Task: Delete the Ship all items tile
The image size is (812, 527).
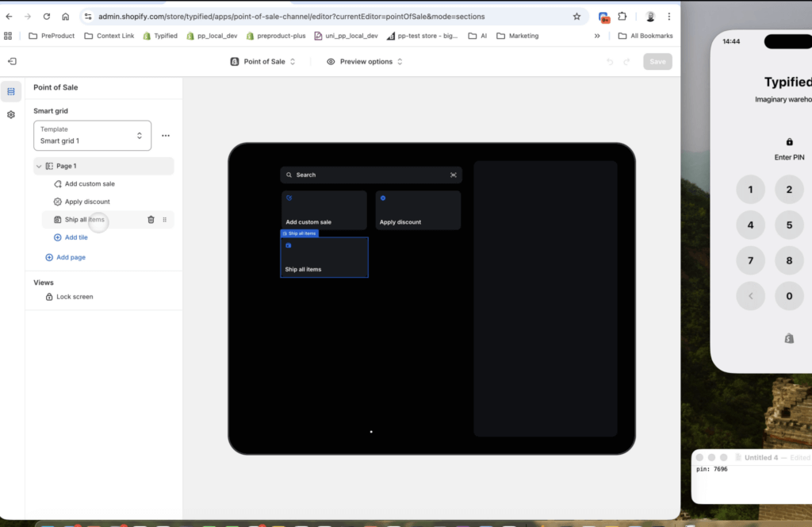Action: pos(151,220)
